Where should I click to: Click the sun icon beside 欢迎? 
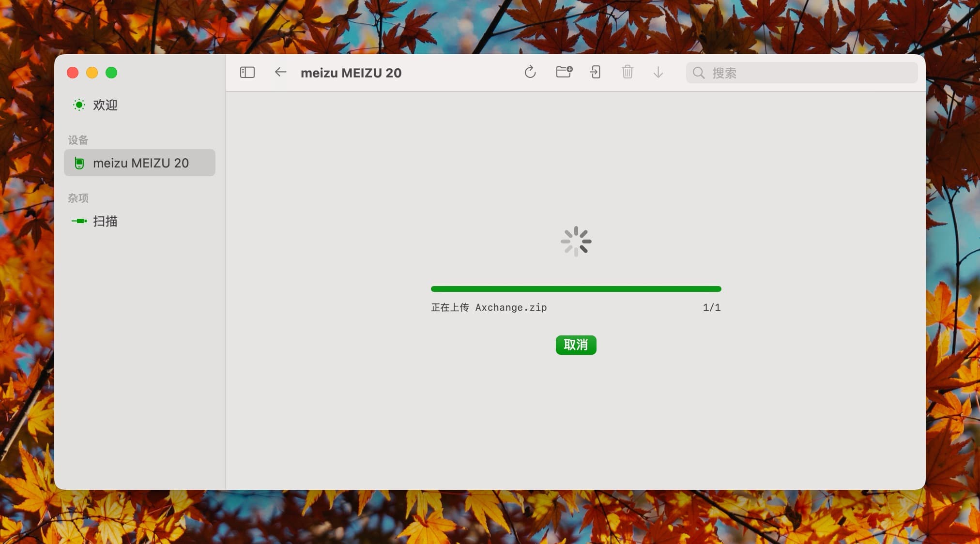click(78, 105)
